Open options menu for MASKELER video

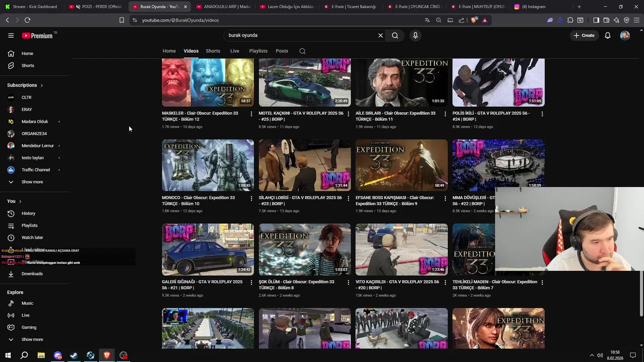click(251, 114)
